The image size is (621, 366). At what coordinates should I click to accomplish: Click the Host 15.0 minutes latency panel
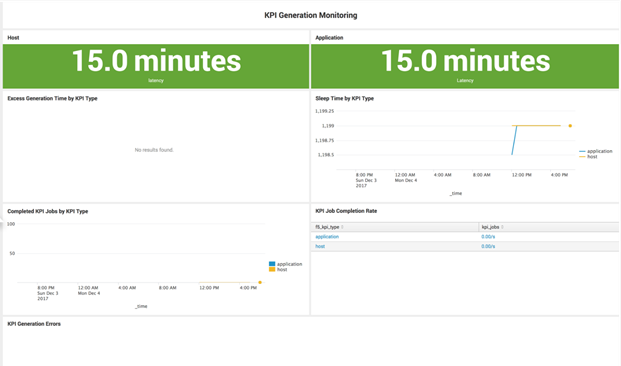[156, 66]
